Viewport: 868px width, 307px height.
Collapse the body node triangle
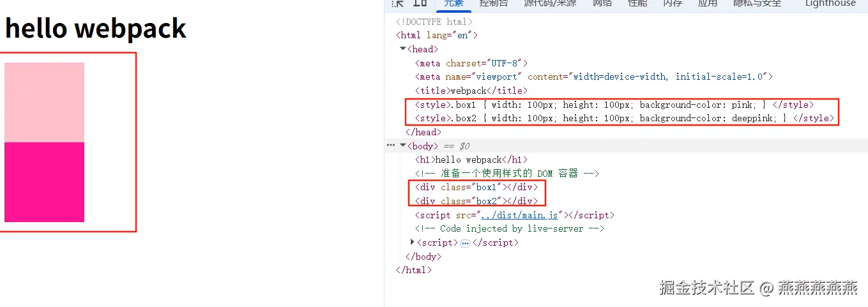point(402,146)
